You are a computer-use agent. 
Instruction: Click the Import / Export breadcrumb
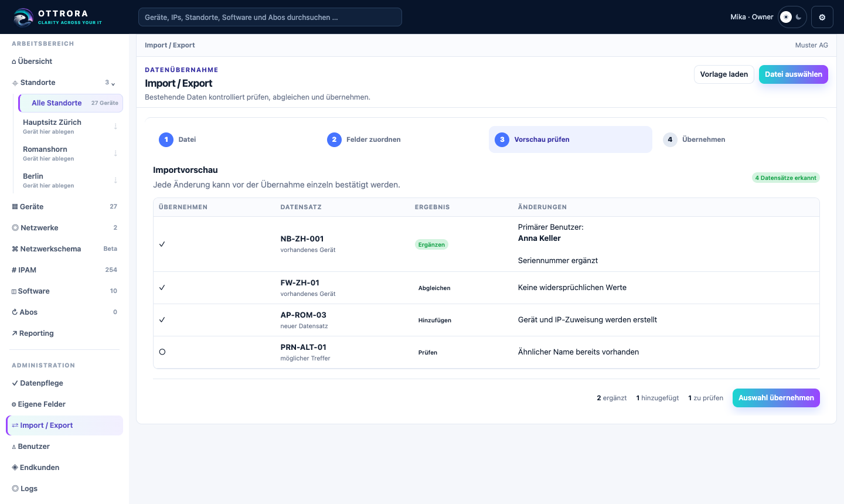[170, 45]
